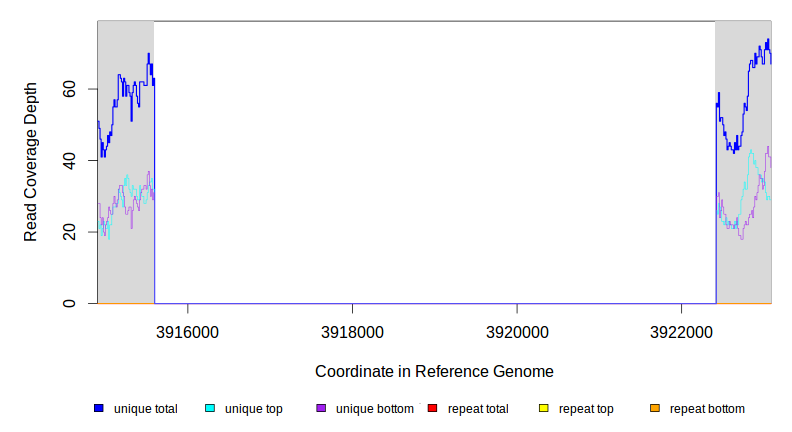Screen dimensions: 792x432
Task: Click the cyan unique top legend swatch
Action: [x=210, y=409]
